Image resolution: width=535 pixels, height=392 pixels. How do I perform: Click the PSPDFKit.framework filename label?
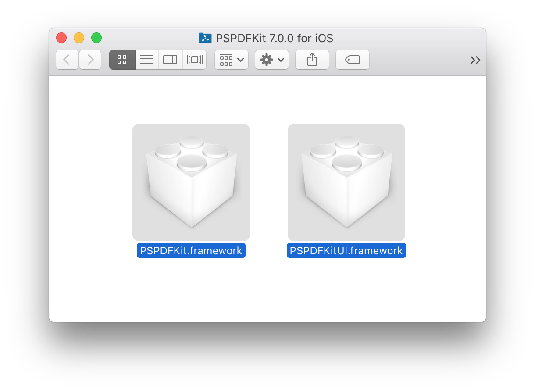click(191, 250)
